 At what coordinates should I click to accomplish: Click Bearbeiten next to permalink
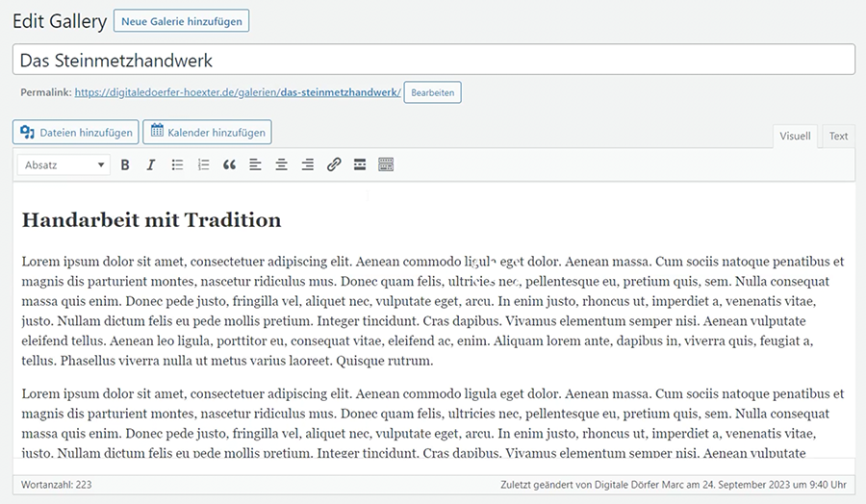click(x=432, y=92)
